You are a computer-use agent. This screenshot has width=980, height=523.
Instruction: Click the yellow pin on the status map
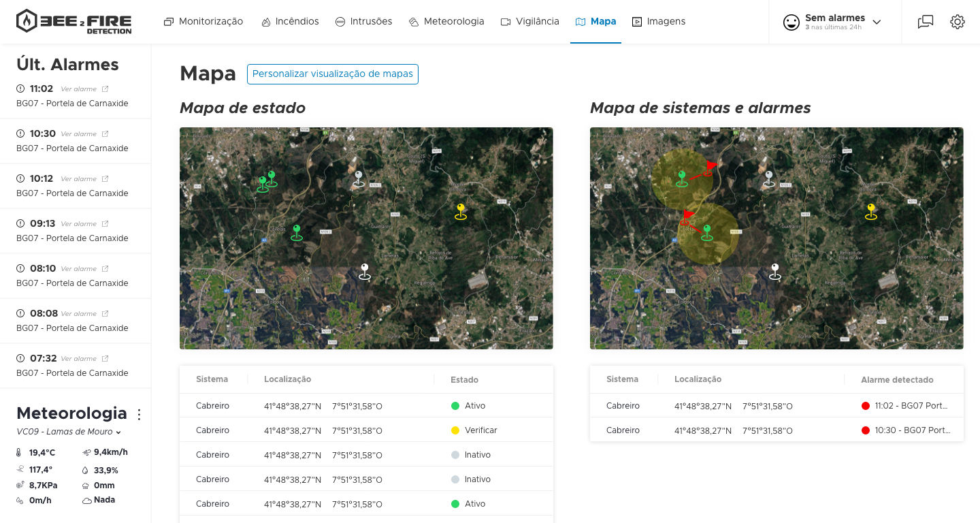(461, 211)
